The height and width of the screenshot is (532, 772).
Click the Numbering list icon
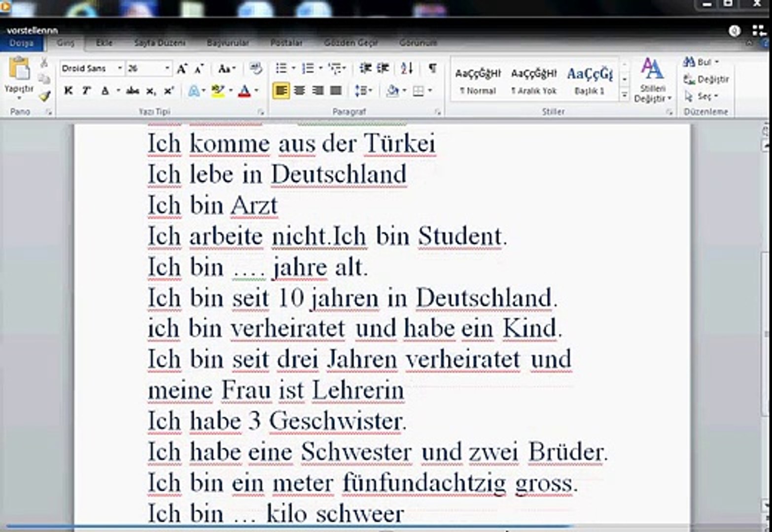click(308, 68)
